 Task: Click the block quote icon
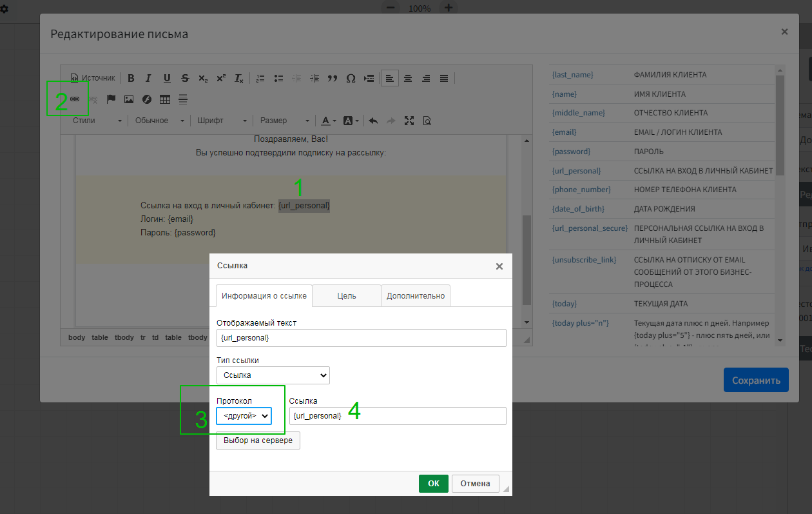pos(333,78)
